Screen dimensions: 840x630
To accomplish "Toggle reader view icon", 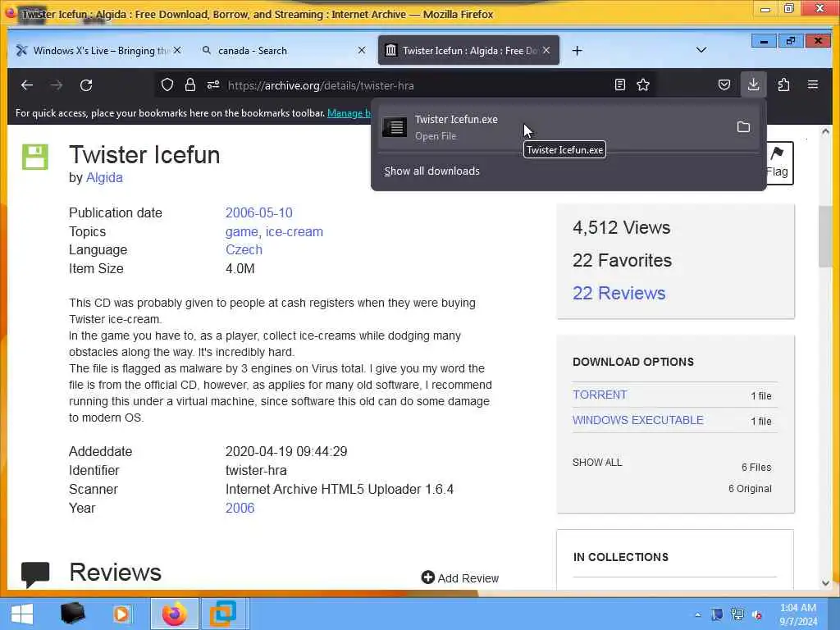I will 620,84.
